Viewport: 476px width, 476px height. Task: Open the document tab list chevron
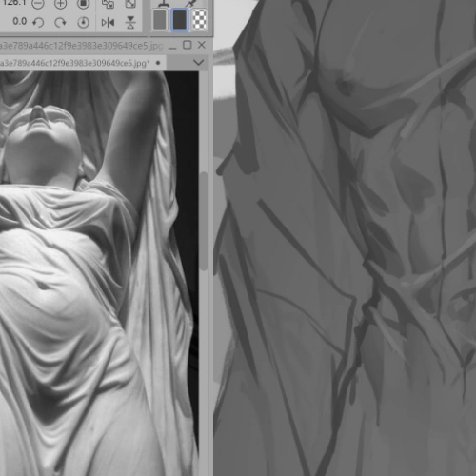click(x=198, y=62)
